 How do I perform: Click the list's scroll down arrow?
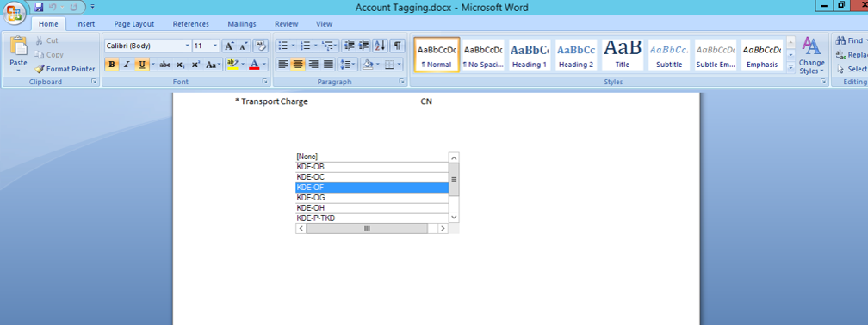coord(454,218)
